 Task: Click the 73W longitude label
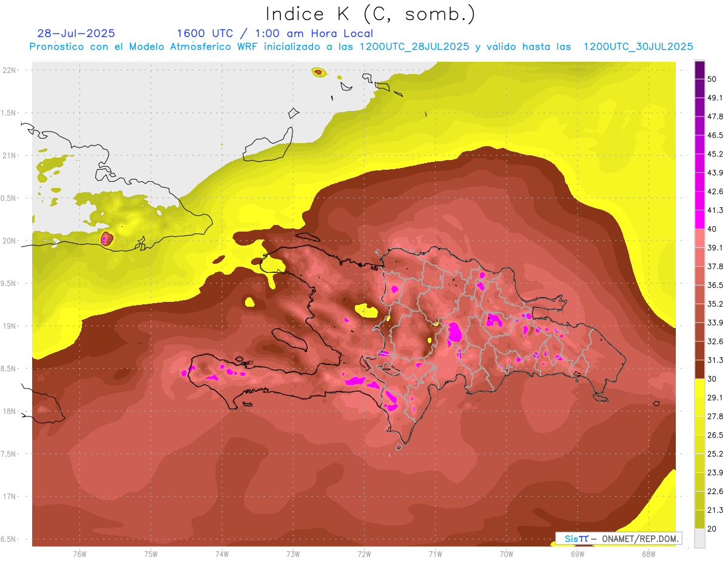pos(293,554)
